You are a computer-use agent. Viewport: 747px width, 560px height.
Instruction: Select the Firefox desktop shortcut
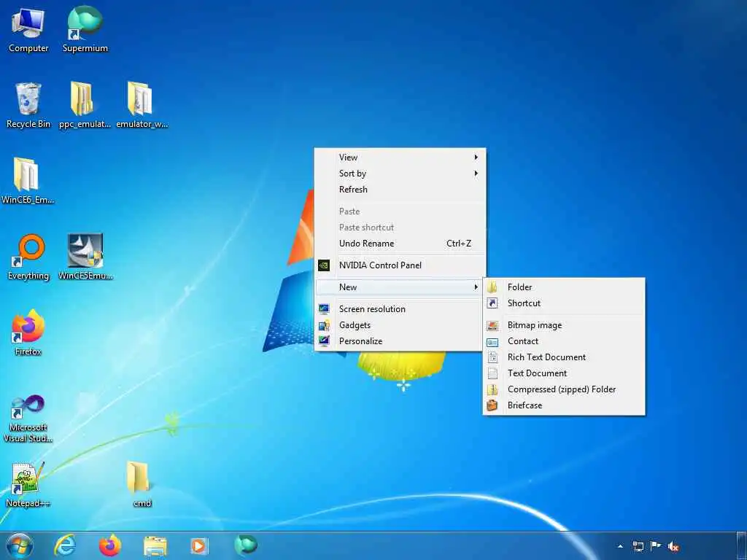[x=28, y=332]
